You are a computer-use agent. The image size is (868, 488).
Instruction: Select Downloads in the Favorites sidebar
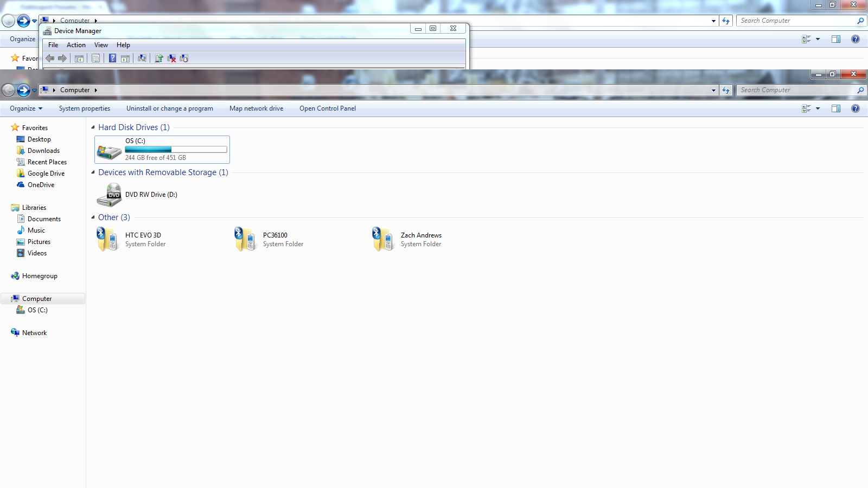point(43,151)
